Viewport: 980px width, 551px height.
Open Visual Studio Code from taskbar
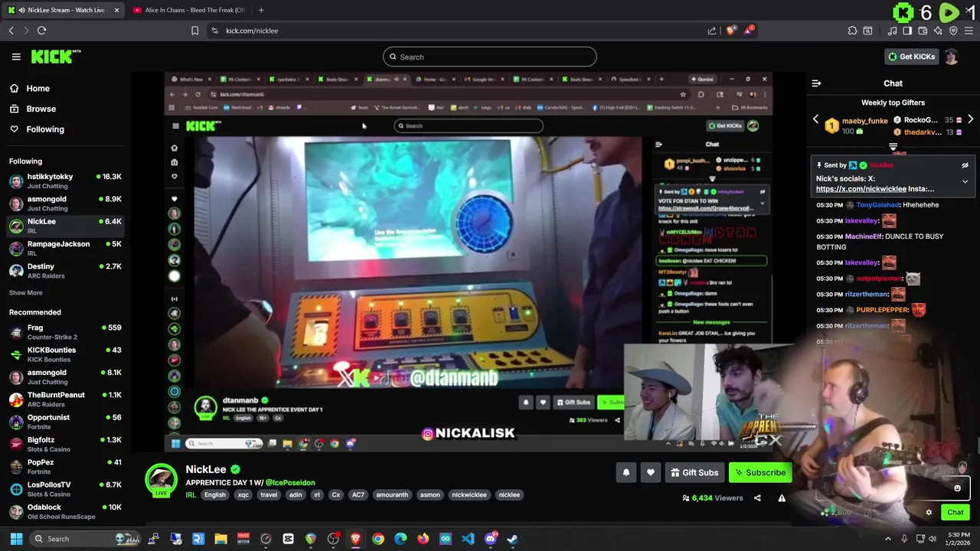point(468,539)
